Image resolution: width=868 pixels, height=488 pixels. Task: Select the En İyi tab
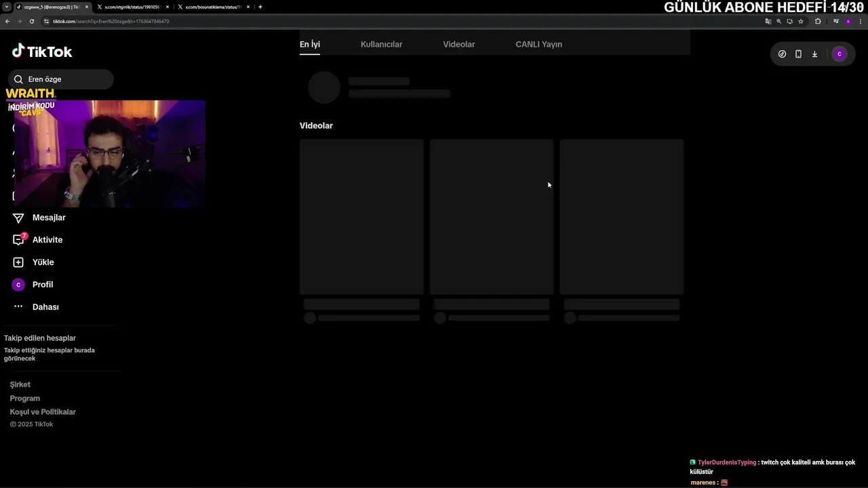[310, 44]
